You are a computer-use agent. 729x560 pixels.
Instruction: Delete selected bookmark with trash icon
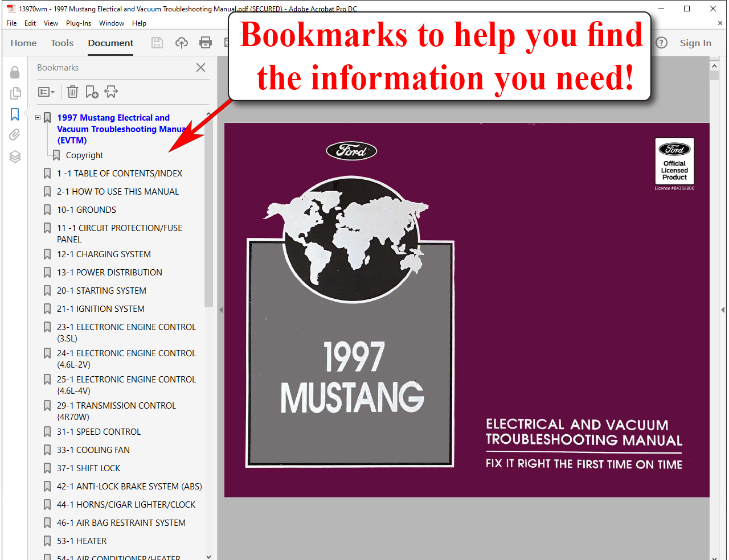(72, 92)
